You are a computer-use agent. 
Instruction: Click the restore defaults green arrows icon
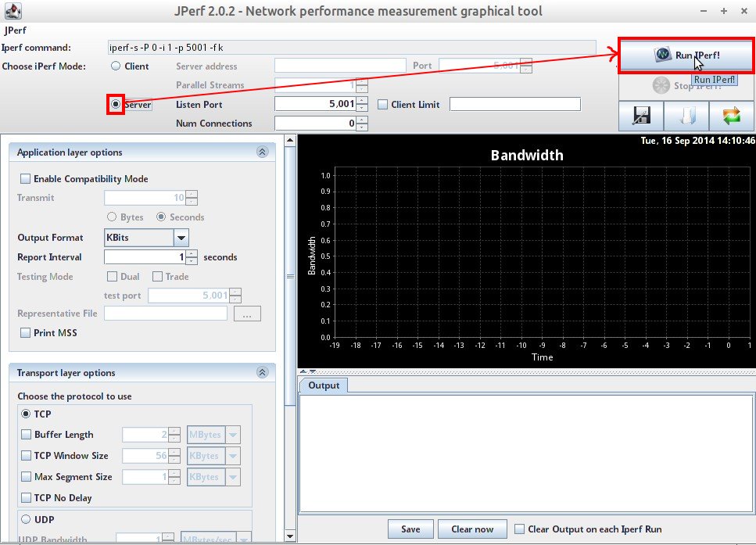click(732, 116)
